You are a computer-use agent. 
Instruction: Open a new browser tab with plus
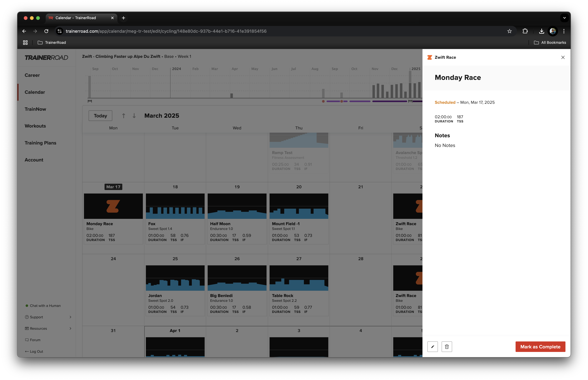coord(124,18)
